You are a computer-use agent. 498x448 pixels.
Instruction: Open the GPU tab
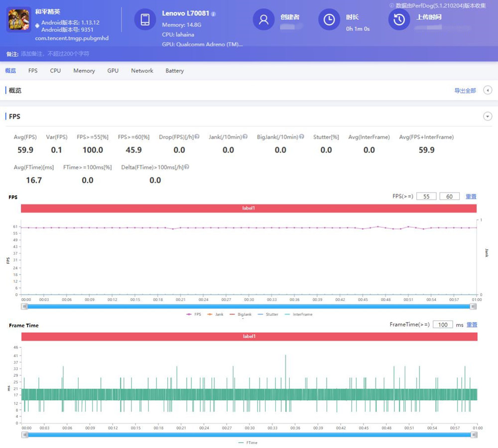point(113,71)
